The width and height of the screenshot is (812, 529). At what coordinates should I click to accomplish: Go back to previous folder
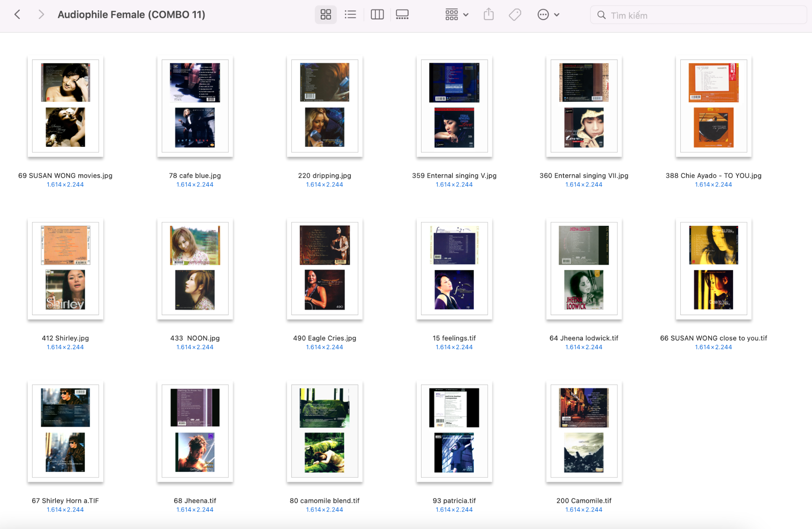[17, 15]
